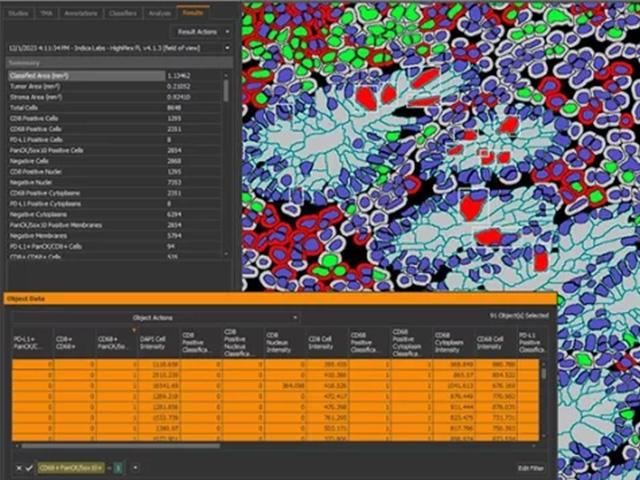The image size is (640, 480).
Task: Click the object table vertical scrollbar
Action: coord(544,373)
